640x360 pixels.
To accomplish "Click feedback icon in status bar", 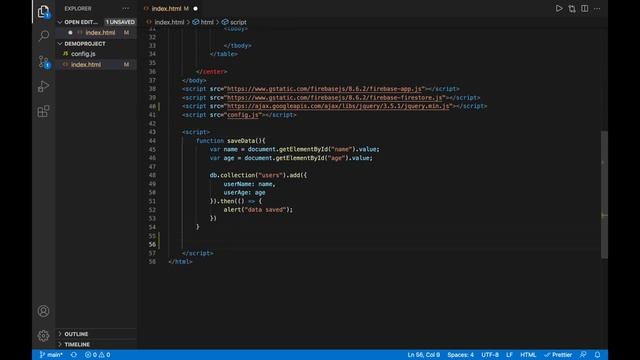I will [583, 355].
